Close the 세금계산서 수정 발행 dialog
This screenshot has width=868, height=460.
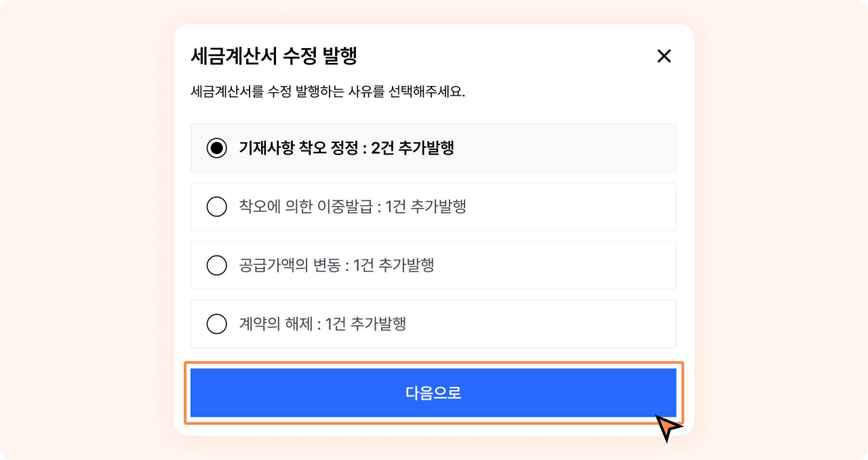click(664, 56)
